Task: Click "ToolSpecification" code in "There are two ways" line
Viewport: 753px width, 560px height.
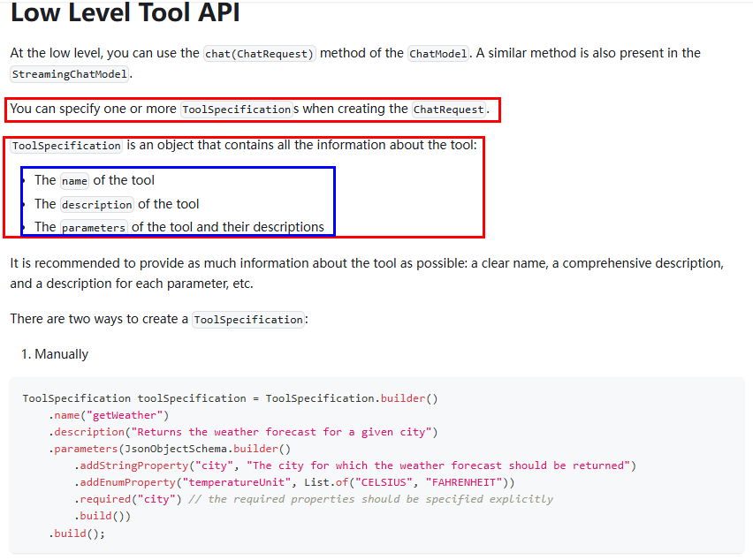Action: [248, 320]
